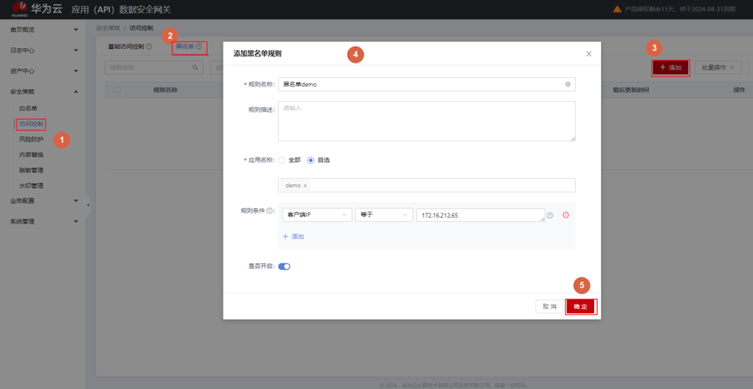
Task: Click 取消 to cancel the dialog
Action: coord(549,306)
